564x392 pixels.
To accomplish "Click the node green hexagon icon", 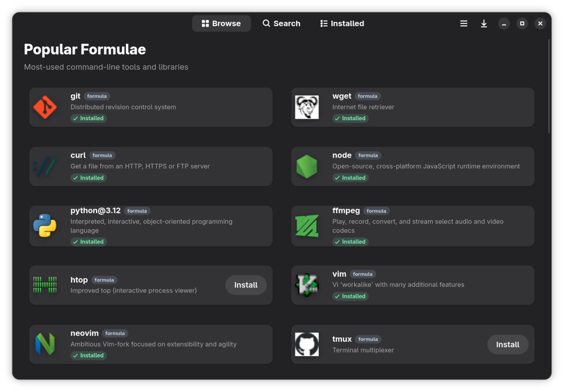I will point(307,166).
